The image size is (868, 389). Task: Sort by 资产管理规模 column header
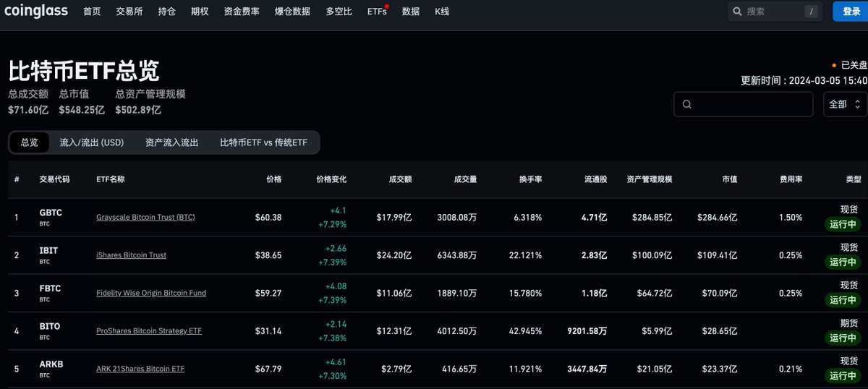point(650,179)
